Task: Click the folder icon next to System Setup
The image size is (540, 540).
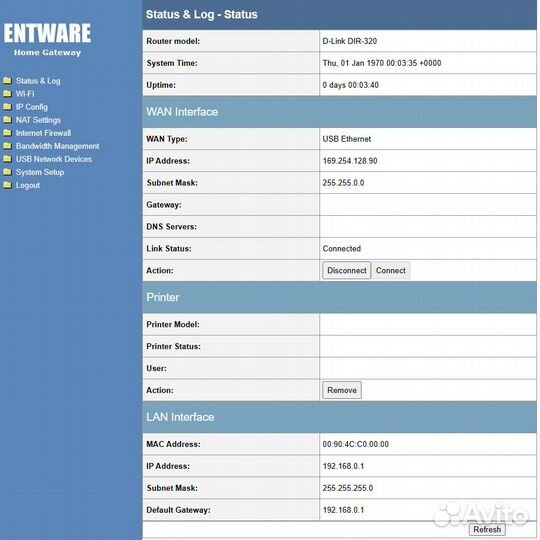Action: 7,172
